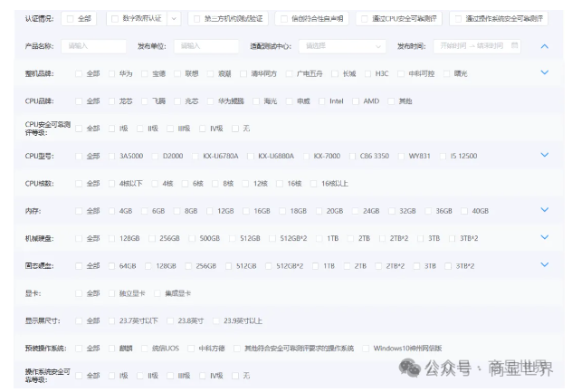Select 64GB under 固态硬盘
The image size is (572, 392).
pyautogui.click(x=111, y=266)
